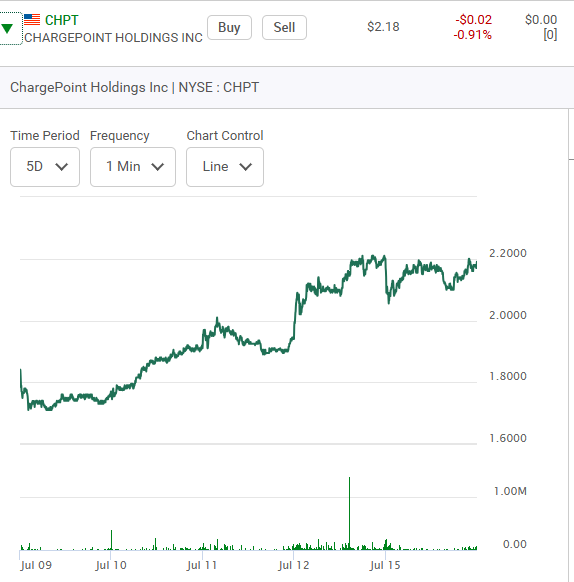Screen dimensions: 574x582
Task: Click the Jul 15 date axis label
Action: (385, 565)
